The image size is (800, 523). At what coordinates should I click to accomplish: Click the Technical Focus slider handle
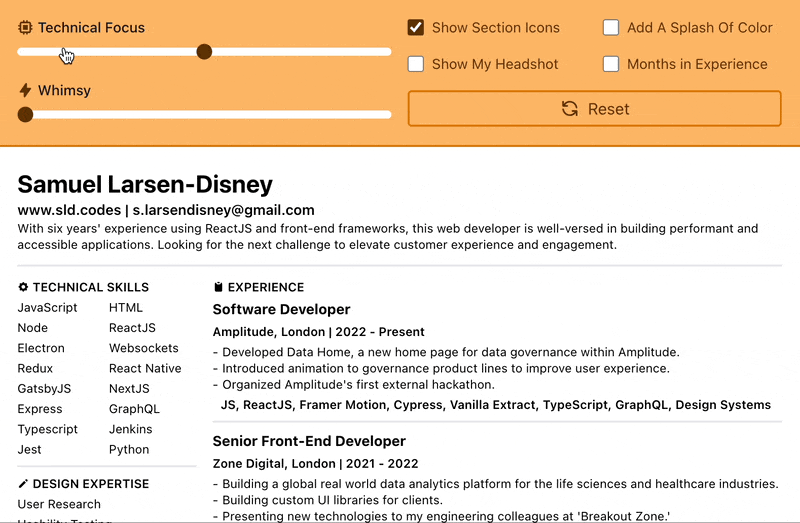pos(204,51)
